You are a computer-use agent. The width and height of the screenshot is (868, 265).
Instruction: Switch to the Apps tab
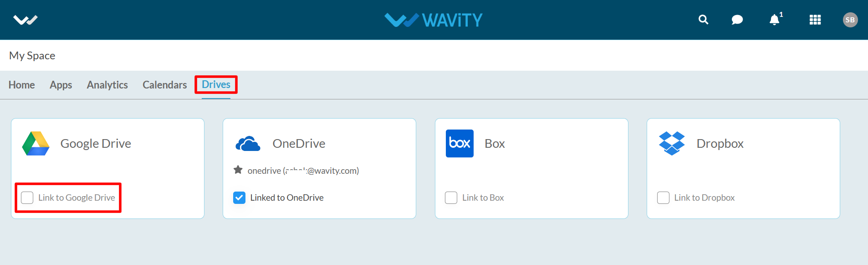(x=61, y=85)
